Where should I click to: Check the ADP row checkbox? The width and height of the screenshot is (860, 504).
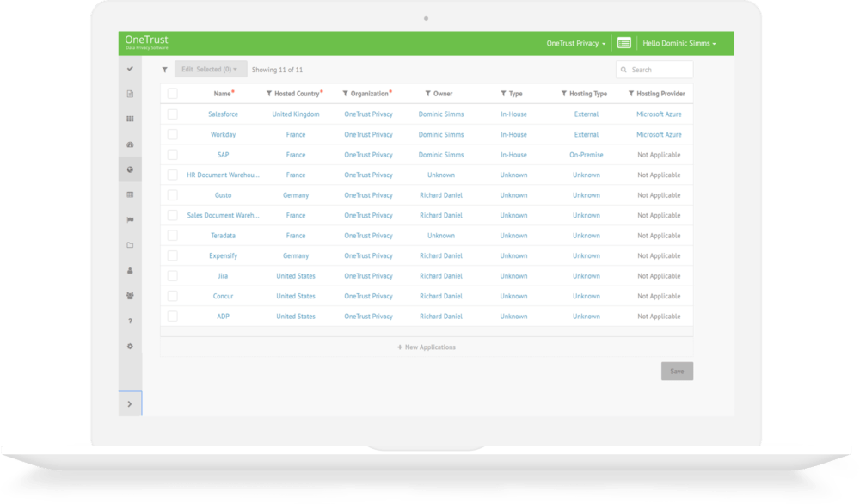coord(172,317)
